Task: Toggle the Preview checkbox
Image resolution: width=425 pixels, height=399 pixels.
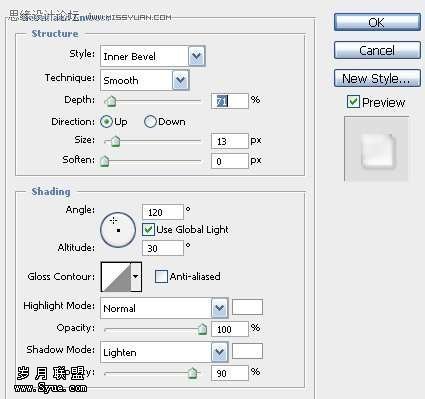Action: (x=353, y=102)
